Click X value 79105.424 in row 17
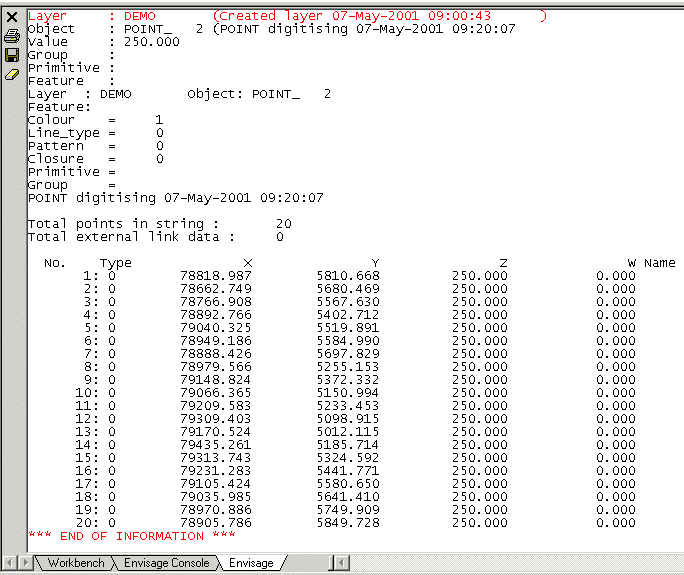 click(216, 484)
